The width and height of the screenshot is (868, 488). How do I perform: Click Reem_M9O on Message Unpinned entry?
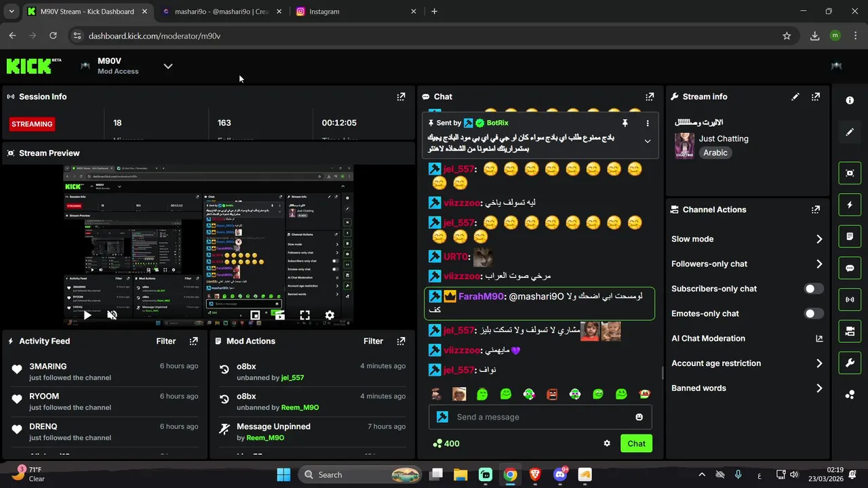click(x=265, y=438)
